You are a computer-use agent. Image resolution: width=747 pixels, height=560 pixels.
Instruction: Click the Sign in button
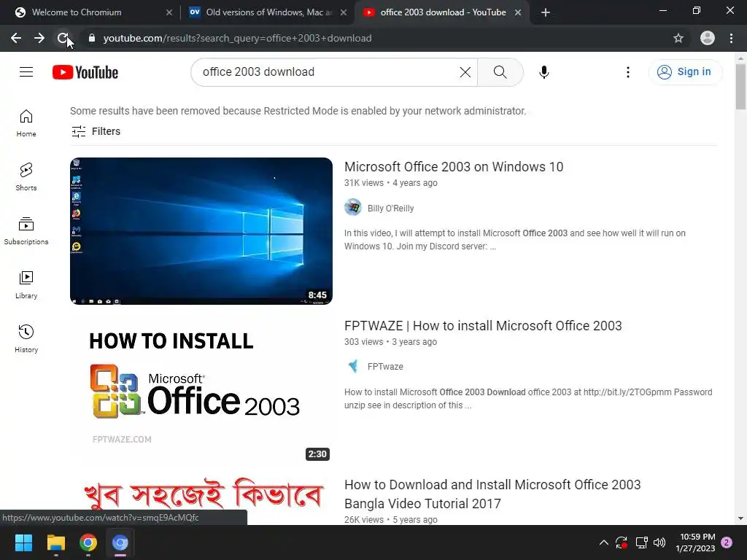click(x=685, y=72)
